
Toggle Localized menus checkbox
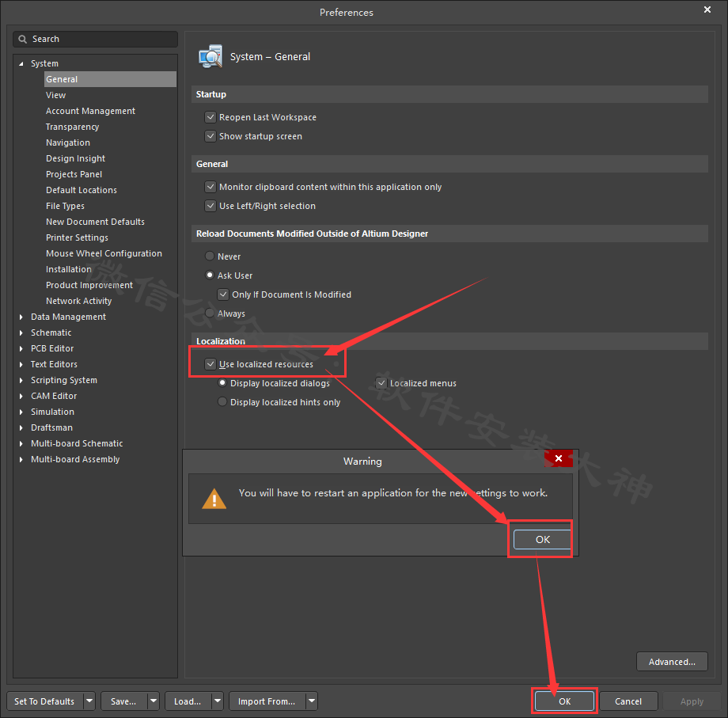381,383
